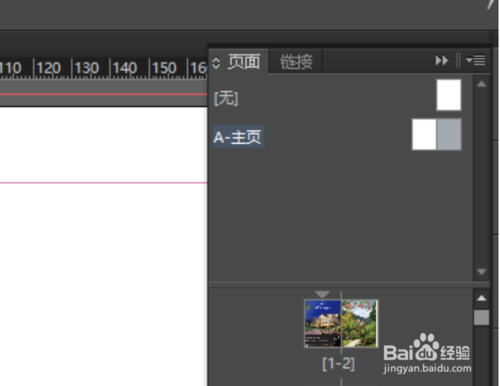
Task: Click the [无] blank page thumbnail
Action: coord(449,95)
